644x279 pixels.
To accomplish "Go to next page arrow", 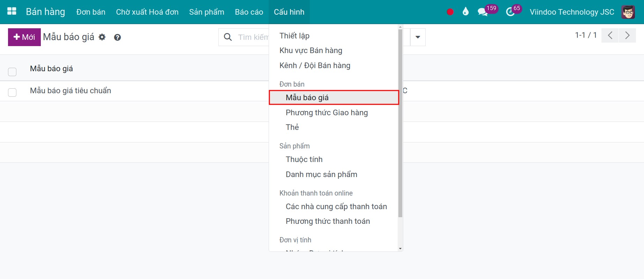I will 627,35.
